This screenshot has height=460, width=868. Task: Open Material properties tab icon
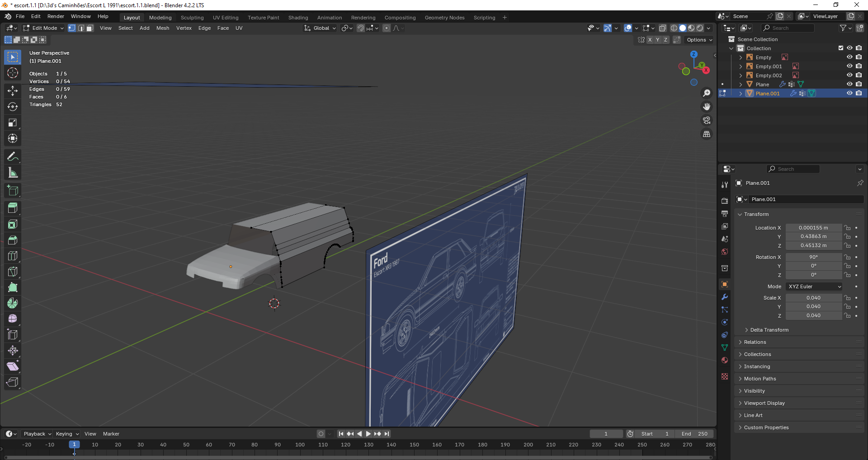point(725,360)
